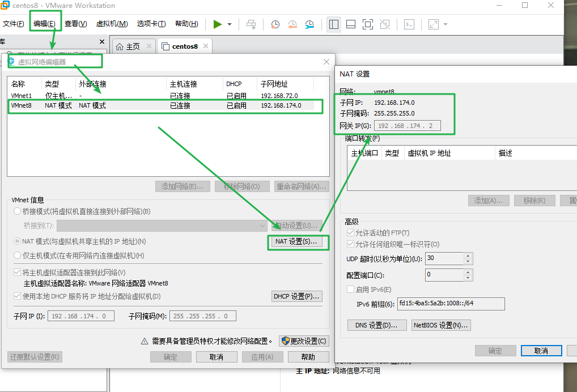Close the centos8 tab
The width and height of the screenshot is (577, 392).
[x=206, y=46]
